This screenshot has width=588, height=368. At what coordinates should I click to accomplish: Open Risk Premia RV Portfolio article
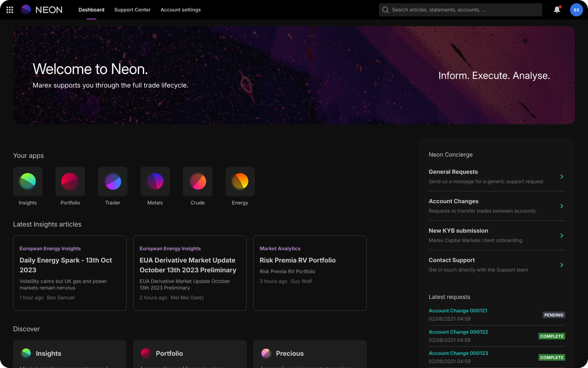click(310, 273)
